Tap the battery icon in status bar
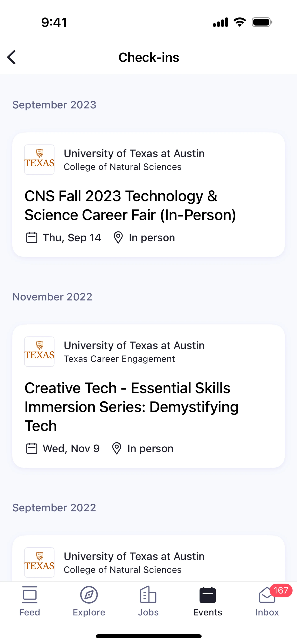The height and width of the screenshot is (644, 297). click(262, 22)
